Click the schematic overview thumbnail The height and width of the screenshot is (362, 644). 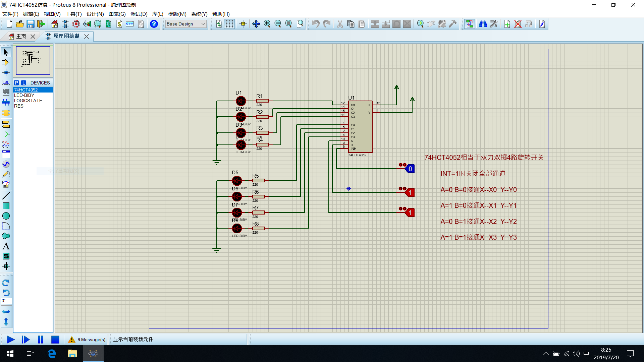click(33, 60)
